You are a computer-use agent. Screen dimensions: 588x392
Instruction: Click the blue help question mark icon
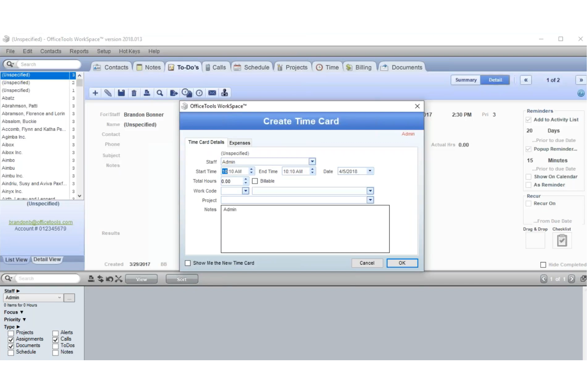pos(580,93)
